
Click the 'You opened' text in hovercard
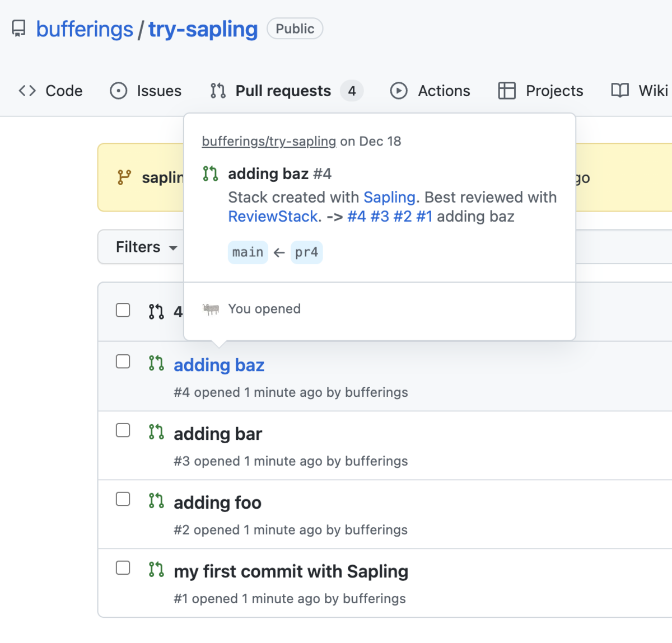[264, 309]
